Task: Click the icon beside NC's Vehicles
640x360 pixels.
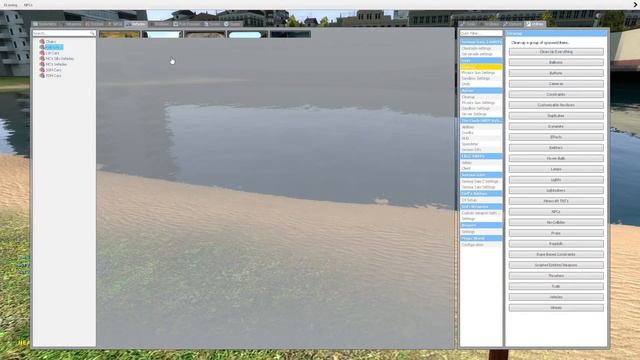Action: (42, 64)
